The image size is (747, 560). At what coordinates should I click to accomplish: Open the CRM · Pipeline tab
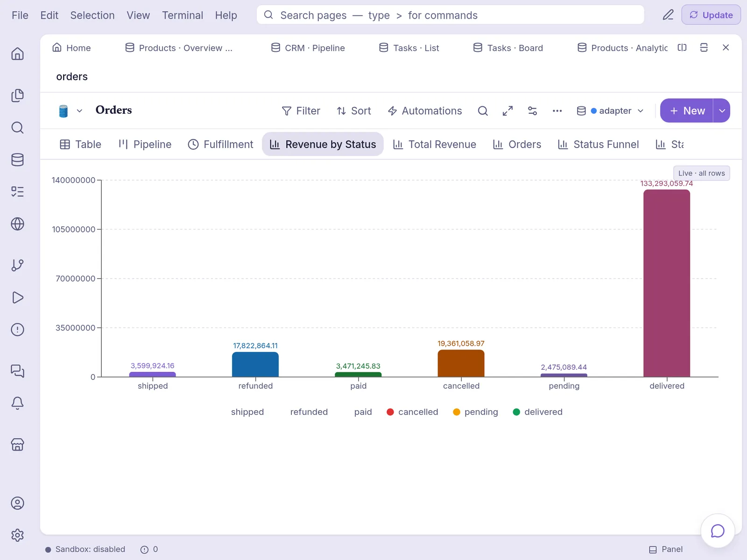pyautogui.click(x=308, y=48)
